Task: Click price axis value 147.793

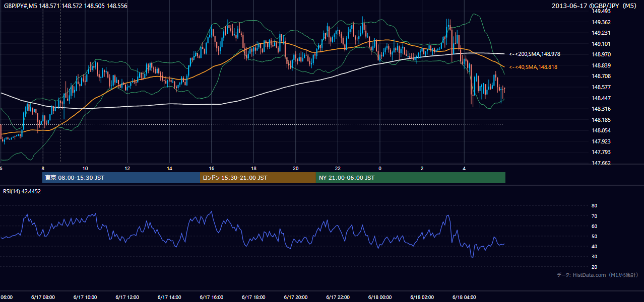Action: (x=601, y=152)
